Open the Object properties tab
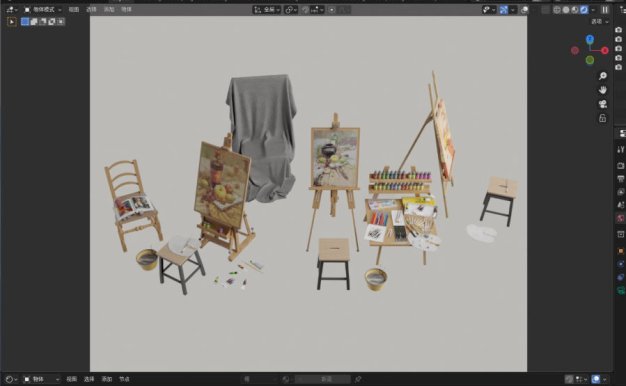The image size is (626, 386). point(620,251)
